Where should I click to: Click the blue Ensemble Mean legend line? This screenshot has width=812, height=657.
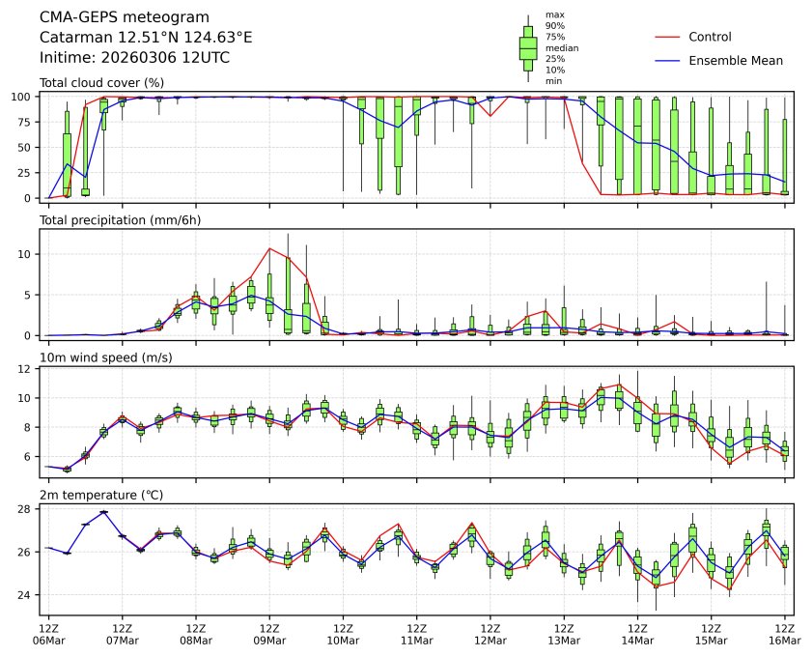coord(669,61)
